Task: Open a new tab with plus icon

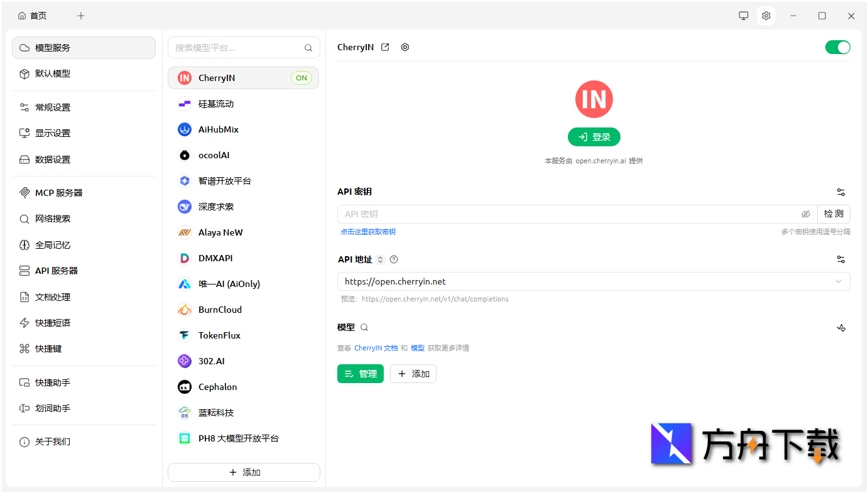Action: coord(81,16)
